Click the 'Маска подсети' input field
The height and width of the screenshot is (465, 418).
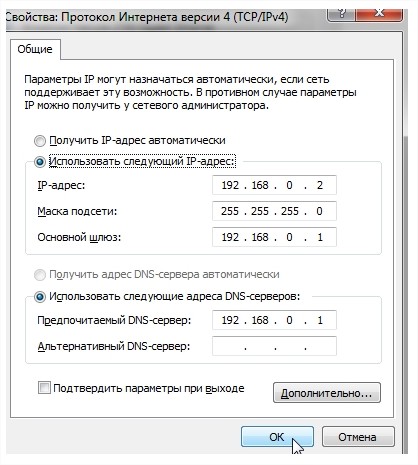274,211
